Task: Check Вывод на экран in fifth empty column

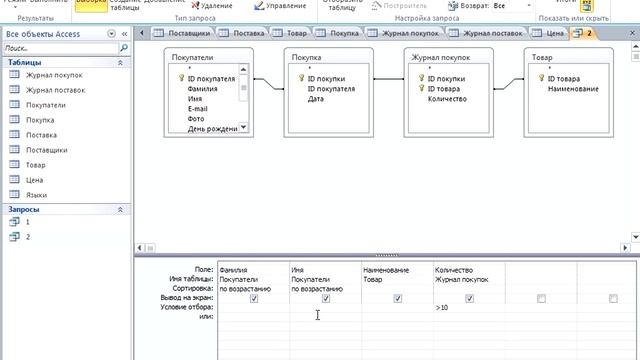Action: click(x=541, y=299)
